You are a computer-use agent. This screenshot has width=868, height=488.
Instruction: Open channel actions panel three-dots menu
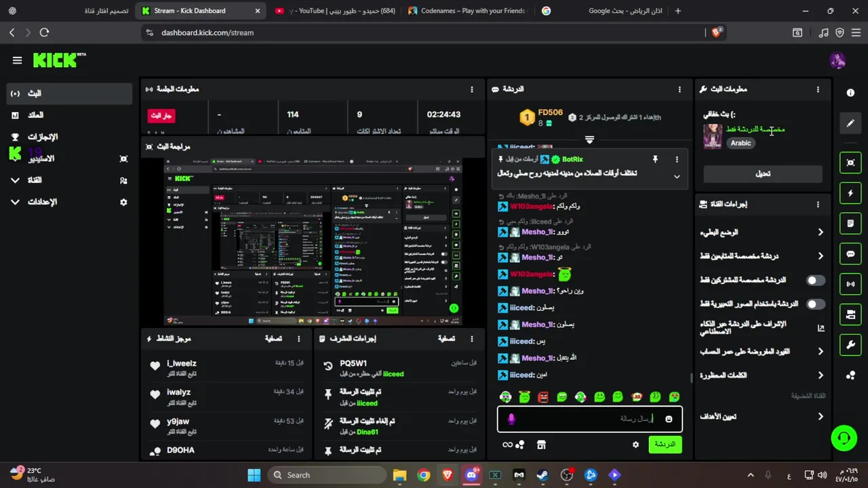(818, 204)
